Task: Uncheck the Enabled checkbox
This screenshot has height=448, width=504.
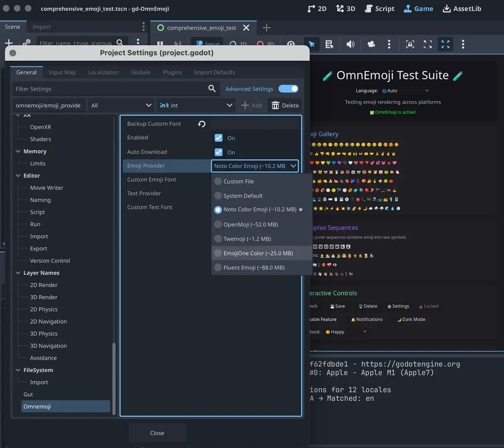Action: [218, 138]
